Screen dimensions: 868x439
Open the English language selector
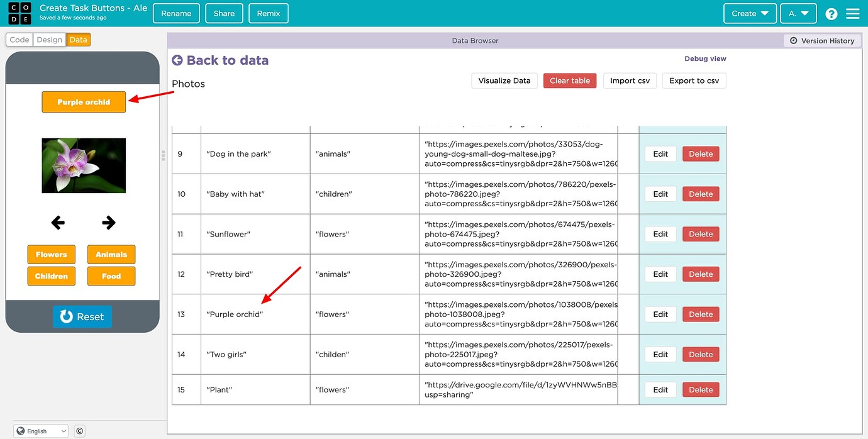point(40,431)
